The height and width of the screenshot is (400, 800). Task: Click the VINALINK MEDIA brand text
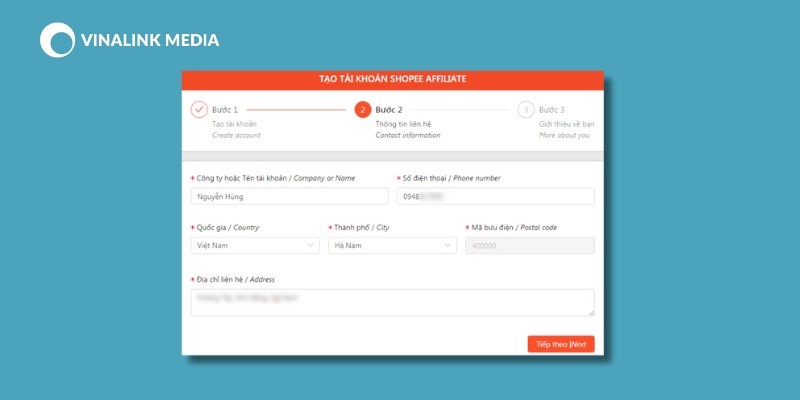[x=150, y=40]
